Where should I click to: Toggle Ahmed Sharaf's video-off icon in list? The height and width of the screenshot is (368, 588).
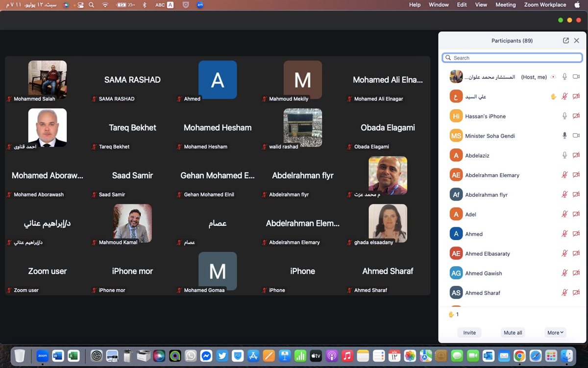pos(576,293)
